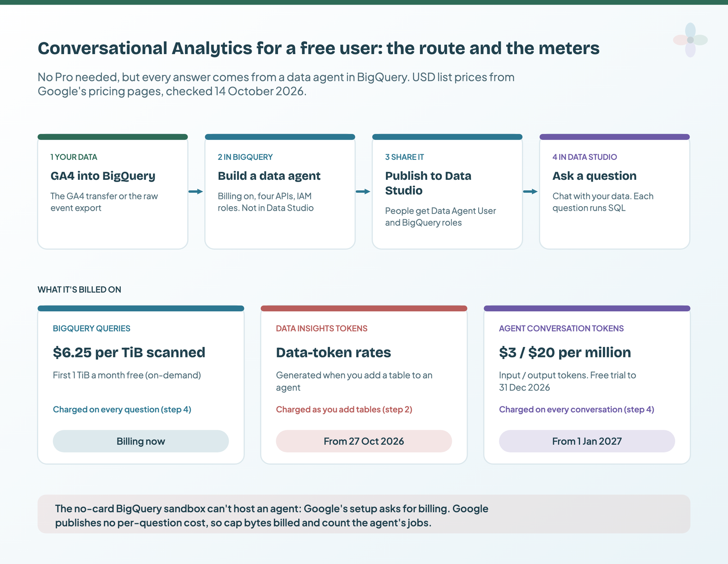Screen dimensions: 728x564
Task: Click 'First 1 TiB a month free' text
Action: [127, 376]
